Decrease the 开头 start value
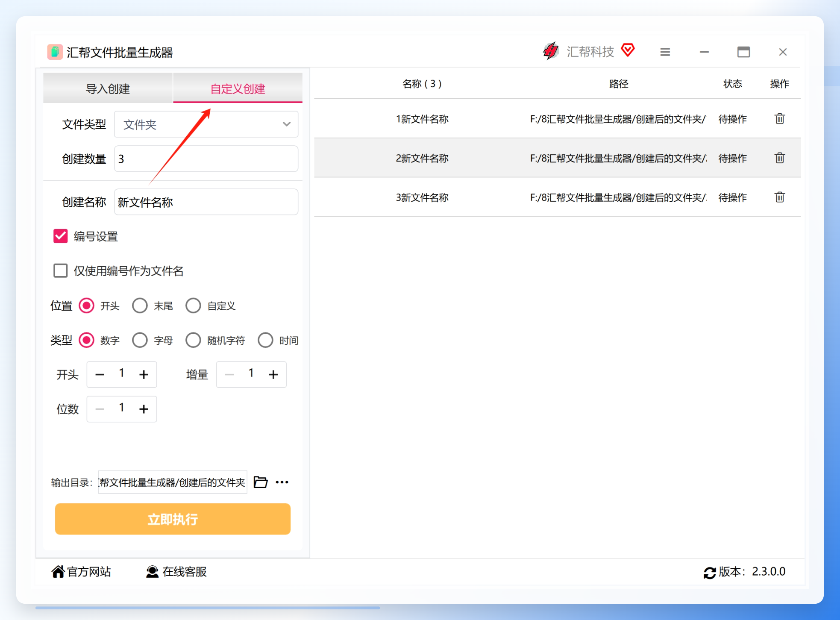The height and width of the screenshot is (620, 840). pos(100,375)
